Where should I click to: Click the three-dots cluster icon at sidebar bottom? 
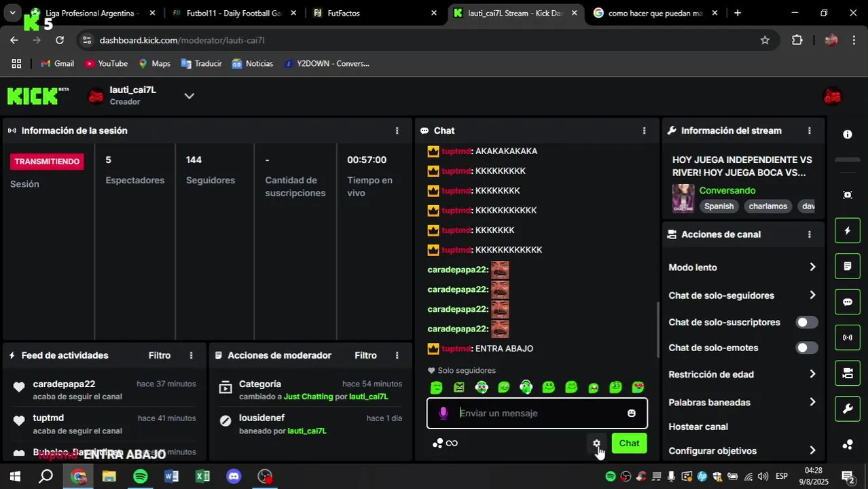[x=848, y=445]
